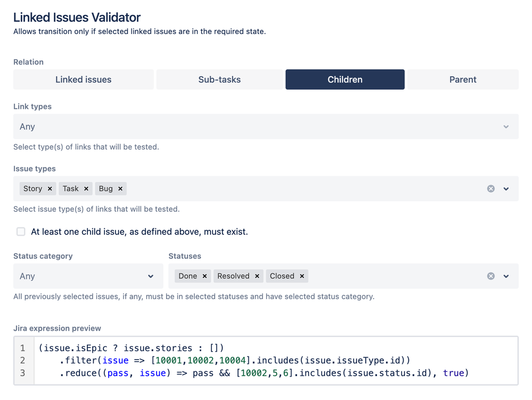Image resolution: width=532 pixels, height=400 pixels.
Task: Remove the Resolved status tag
Action: [257, 276]
